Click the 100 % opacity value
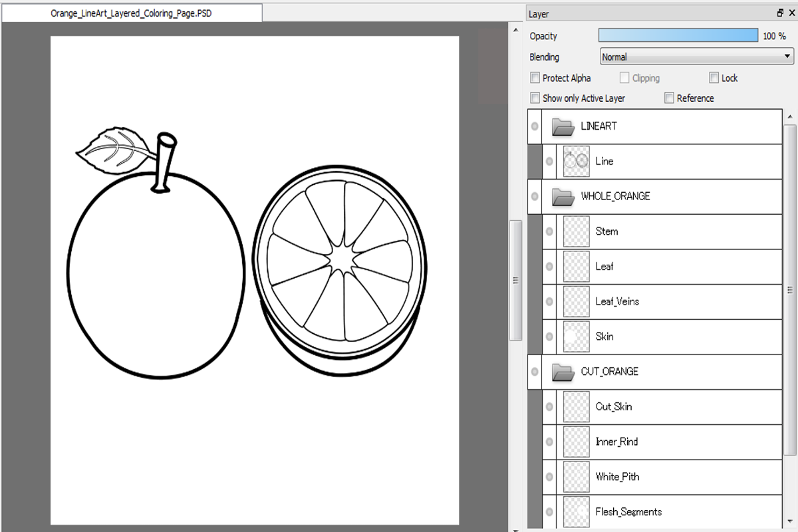The height and width of the screenshot is (532, 798). 775,36
